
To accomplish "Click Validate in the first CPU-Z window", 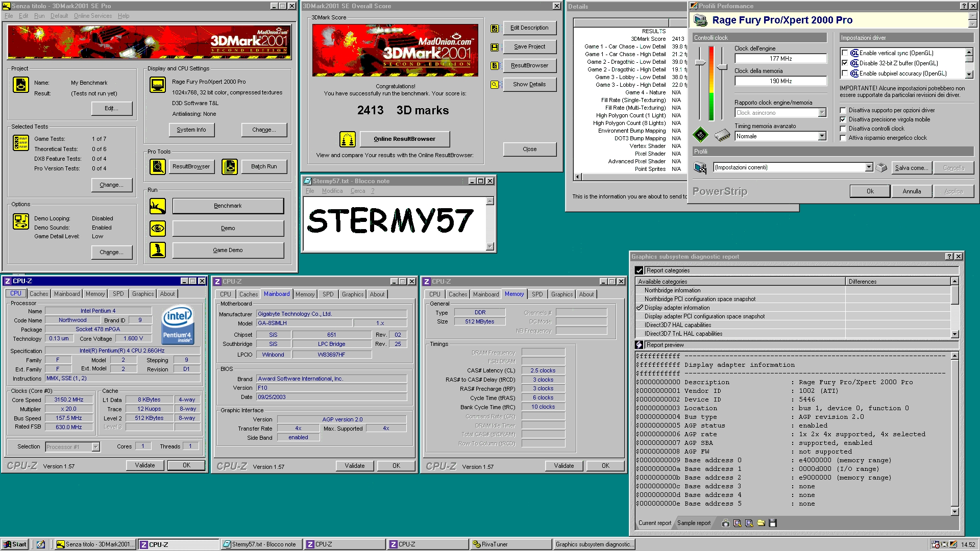I will tap(145, 465).
